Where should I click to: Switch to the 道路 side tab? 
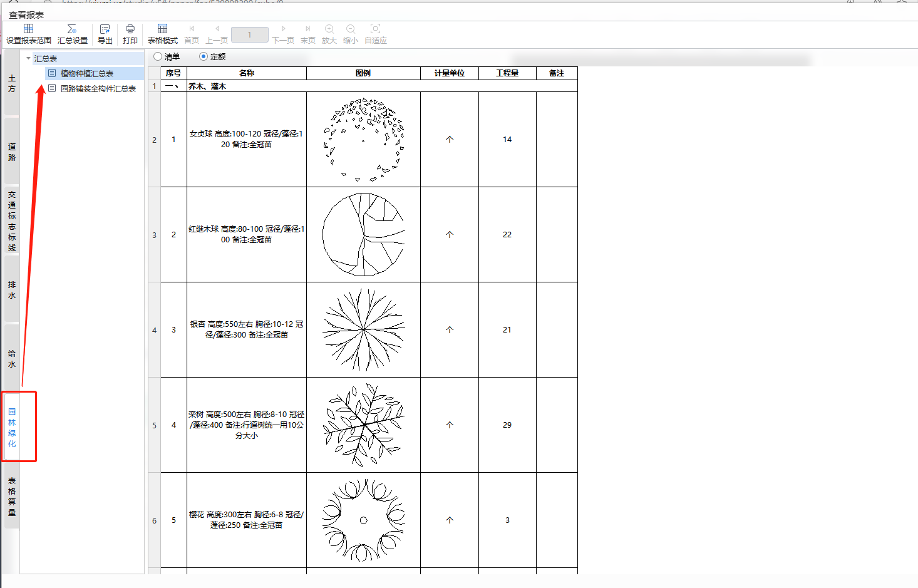tap(12, 152)
